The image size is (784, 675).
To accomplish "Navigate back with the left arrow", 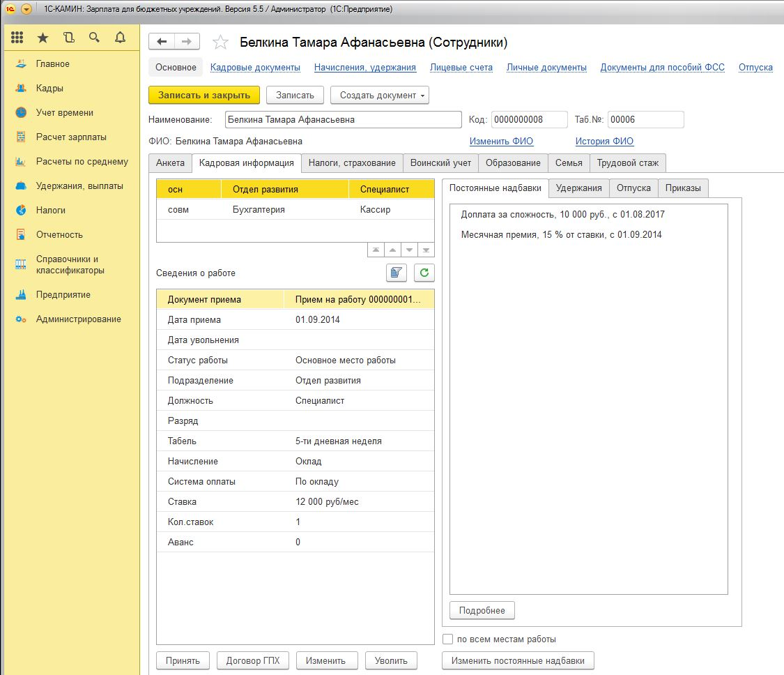I will 162,42.
